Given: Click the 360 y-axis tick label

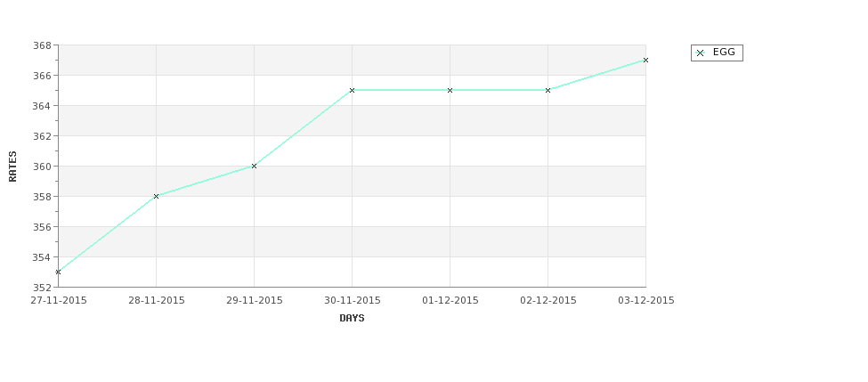Looking at the screenshot, I should (42, 167).
